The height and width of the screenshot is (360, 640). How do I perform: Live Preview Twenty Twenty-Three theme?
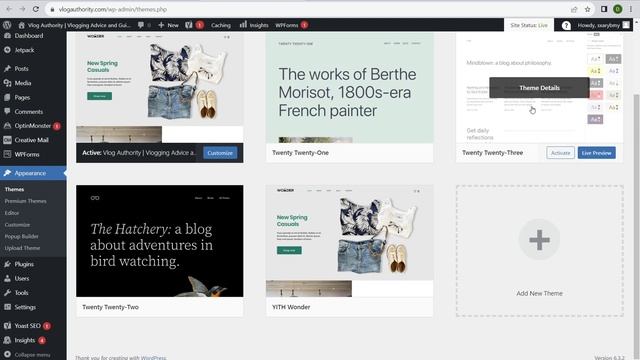point(596,153)
